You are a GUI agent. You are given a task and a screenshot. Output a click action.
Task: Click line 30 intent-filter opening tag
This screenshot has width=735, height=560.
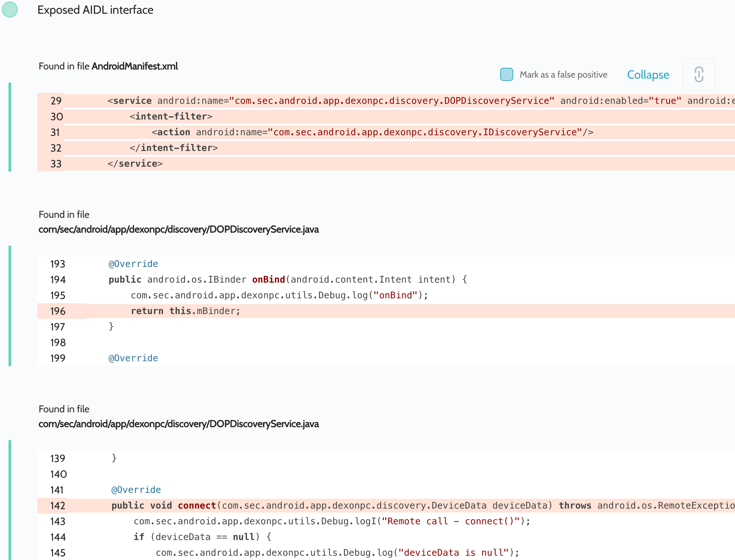coord(171,116)
